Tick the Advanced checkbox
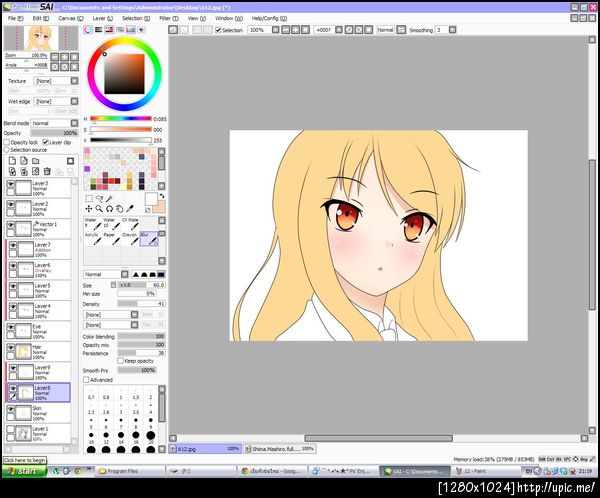600x498 pixels. tap(86, 380)
